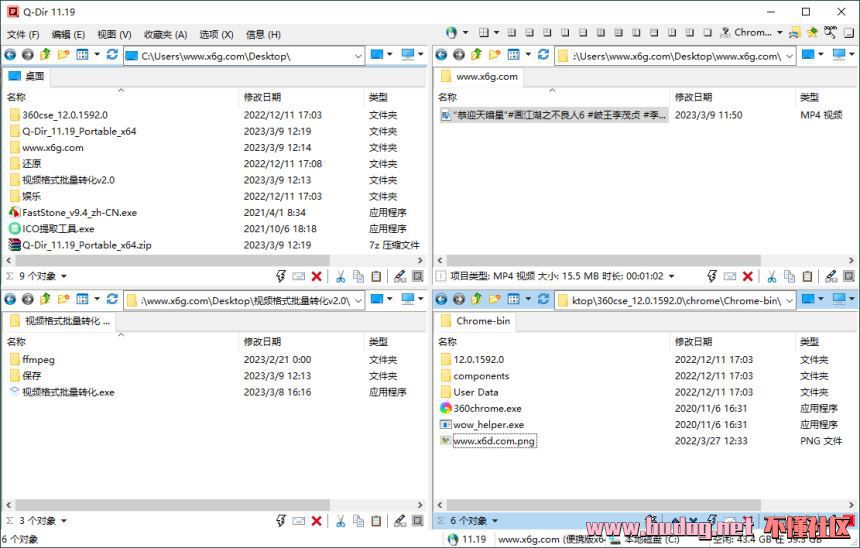Open the 6 个对象 status dropdown
The width and height of the screenshot is (860, 548).
(495, 521)
